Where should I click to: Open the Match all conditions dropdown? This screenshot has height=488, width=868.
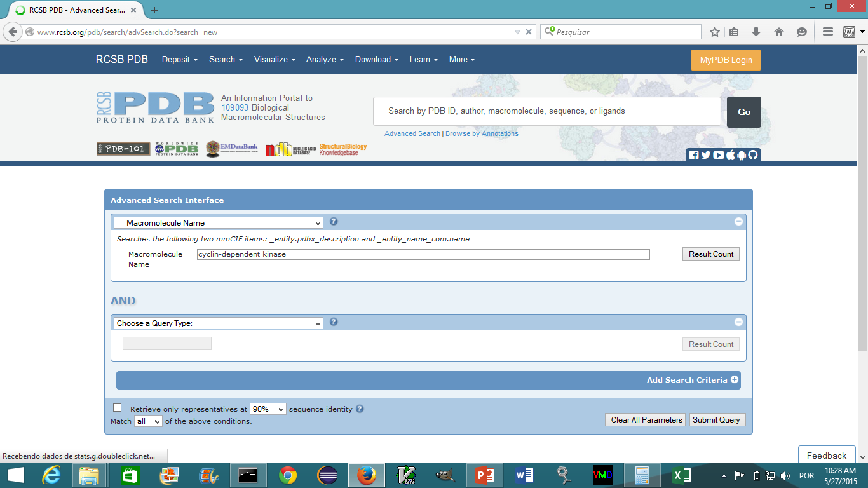148,421
